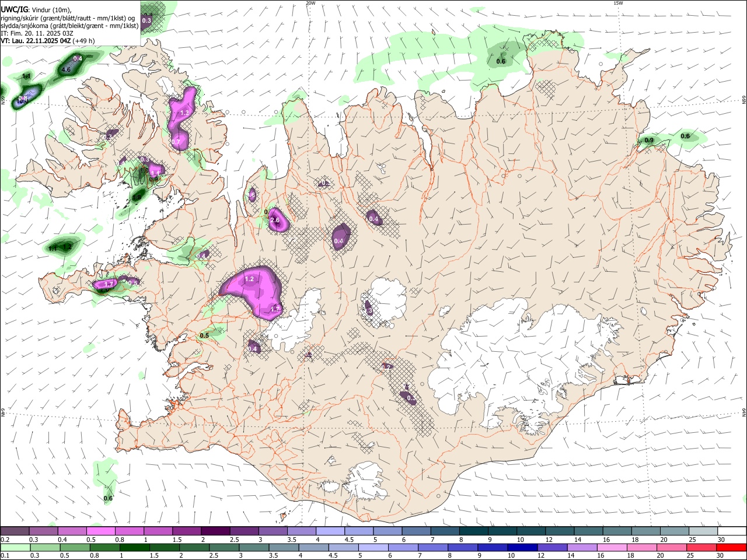
Task: Click the 'rigning/skúrir' legend description line
Action: coord(69,18)
